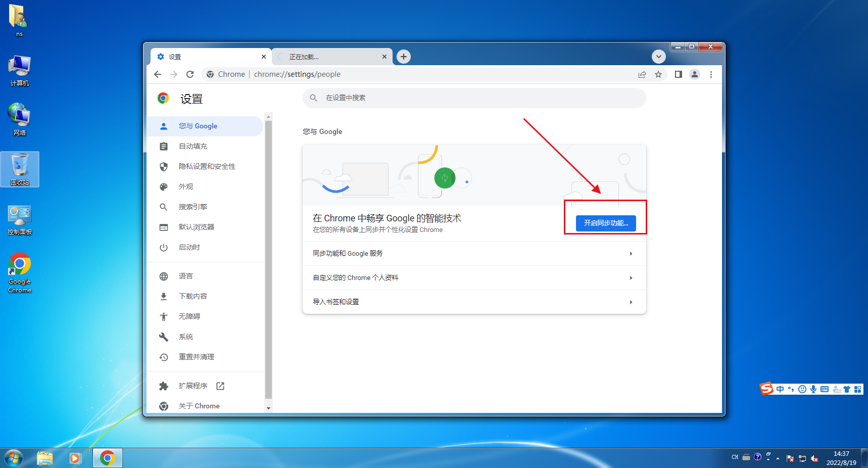The image size is (868, 468).
Task: Open the emoji panel on the IME bar
Action: point(802,389)
